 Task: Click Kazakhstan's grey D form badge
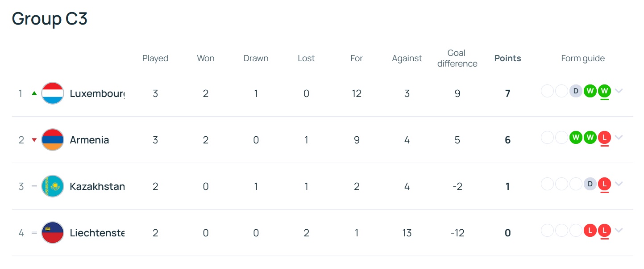tap(590, 184)
